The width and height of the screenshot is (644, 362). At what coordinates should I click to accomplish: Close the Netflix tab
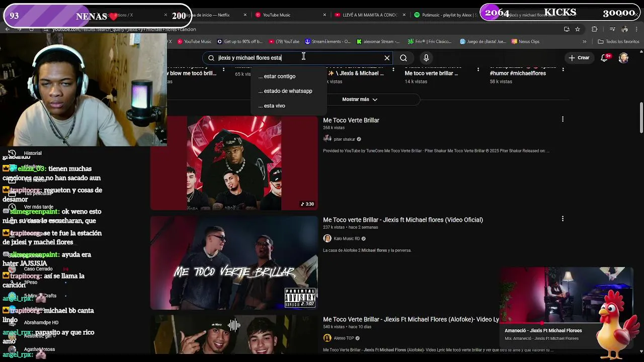(245, 15)
